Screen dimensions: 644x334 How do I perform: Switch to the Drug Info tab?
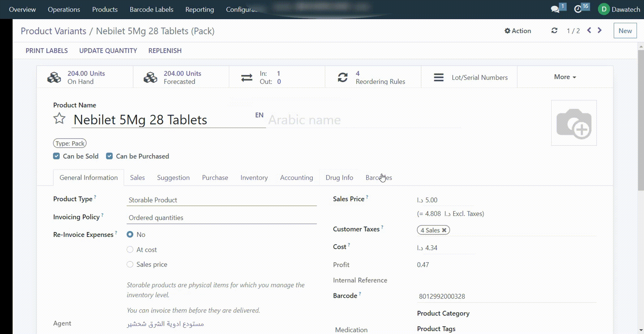coord(339,178)
